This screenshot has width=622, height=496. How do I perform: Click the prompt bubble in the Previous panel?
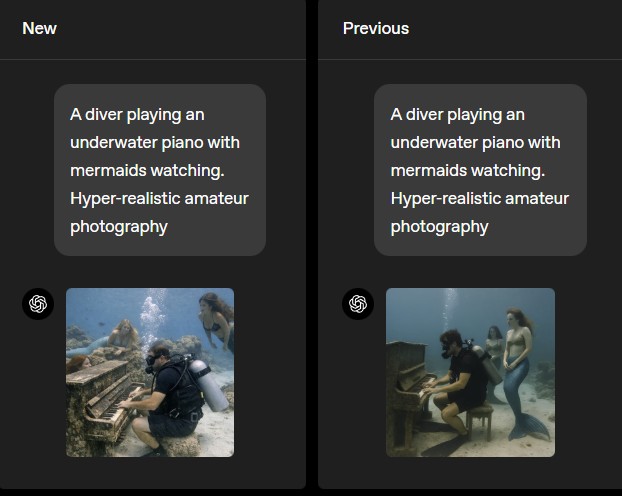(480, 170)
